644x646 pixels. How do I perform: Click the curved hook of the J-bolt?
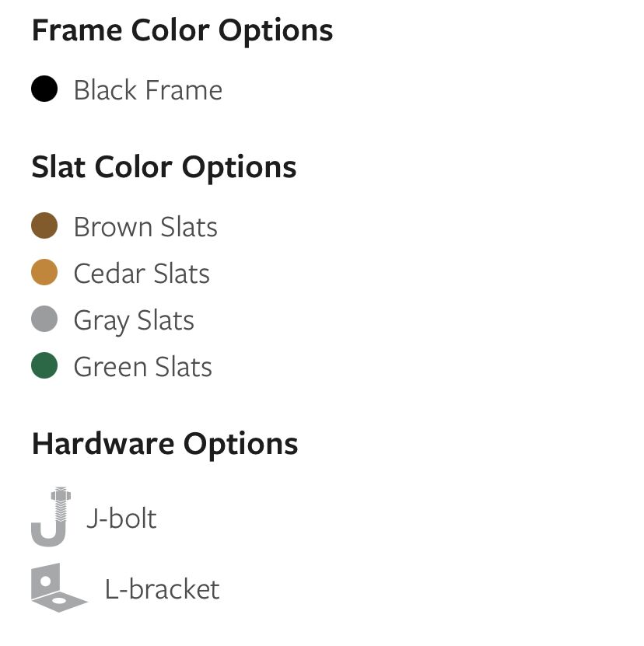(x=46, y=536)
